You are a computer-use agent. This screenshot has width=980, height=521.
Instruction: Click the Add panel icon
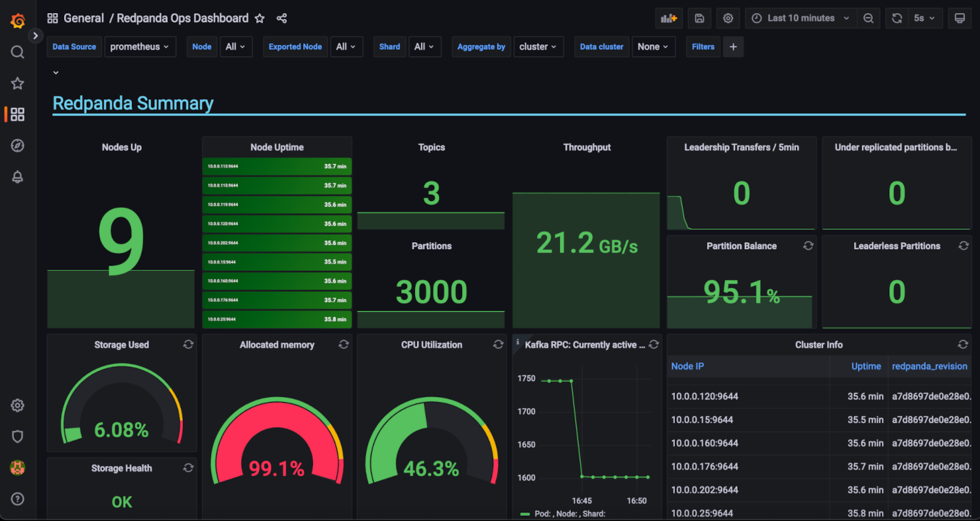(x=668, y=18)
